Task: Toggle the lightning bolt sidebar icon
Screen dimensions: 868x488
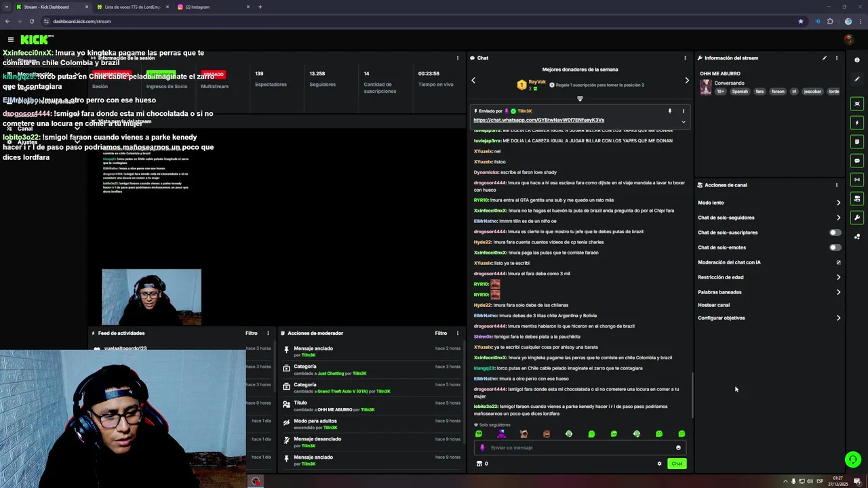Action: click(857, 123)
